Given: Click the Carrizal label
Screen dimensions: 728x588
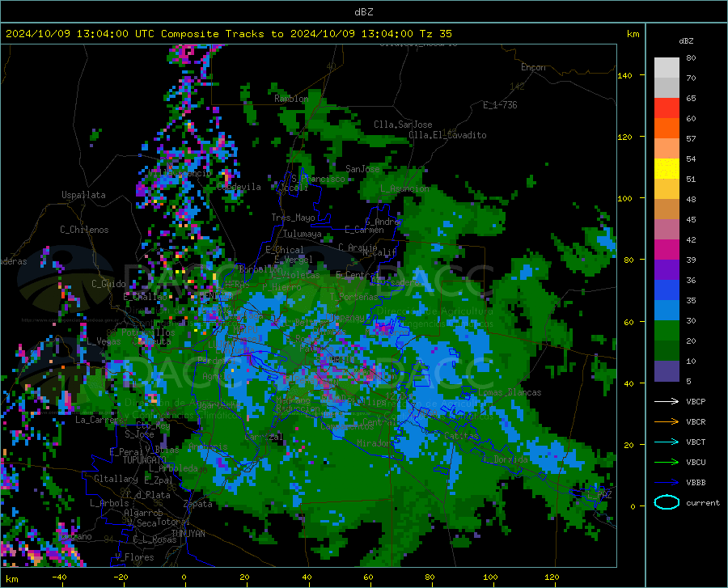Looking at the screenshot, I should coord(263,437).
